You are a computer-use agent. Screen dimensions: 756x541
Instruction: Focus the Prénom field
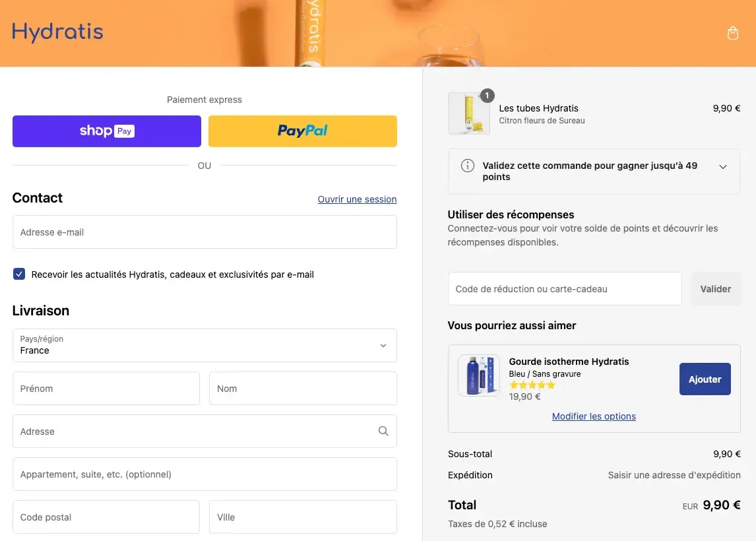(x=106, y=388)
